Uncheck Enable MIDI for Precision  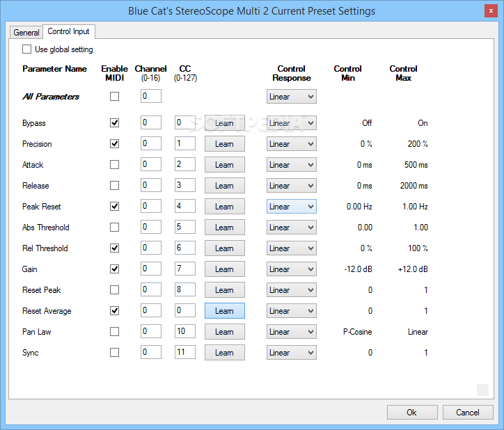click(x=114, y=143)
